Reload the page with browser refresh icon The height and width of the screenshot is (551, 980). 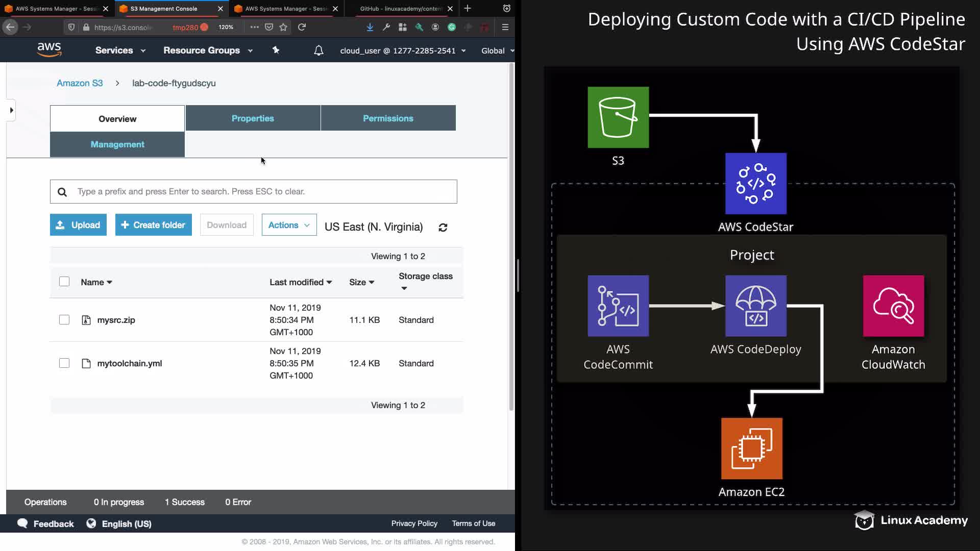(302, 27)
